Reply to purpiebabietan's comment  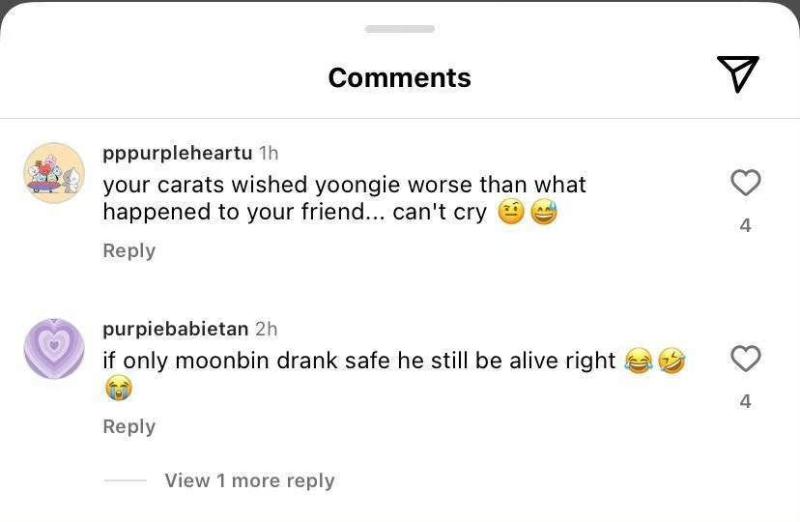coord(129,427)
